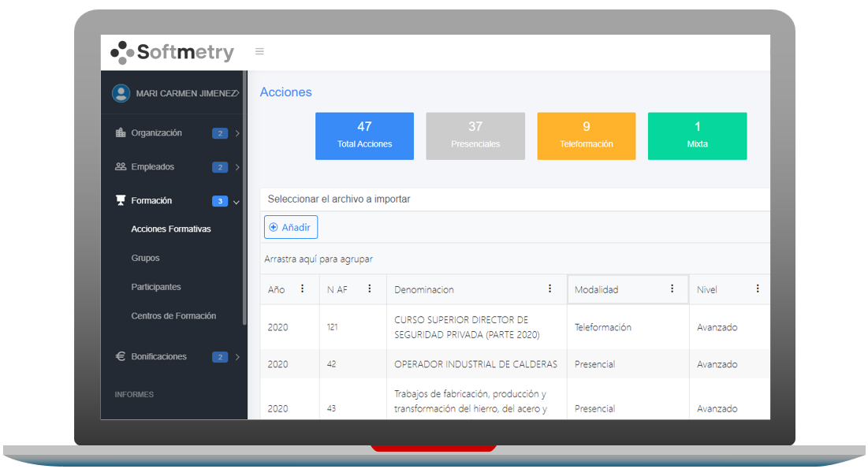
Task: Open Acciones Formativas submenu item
Action: pos(171,229)
